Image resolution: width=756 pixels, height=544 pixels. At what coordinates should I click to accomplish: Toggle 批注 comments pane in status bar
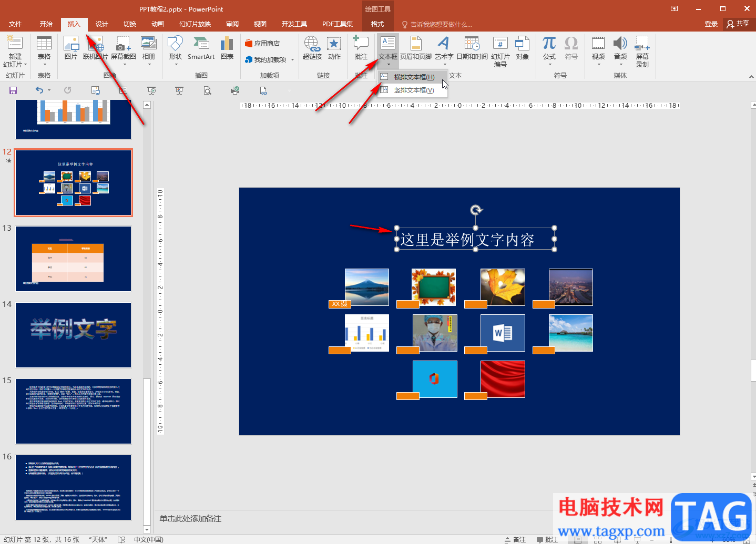point(547,540)
